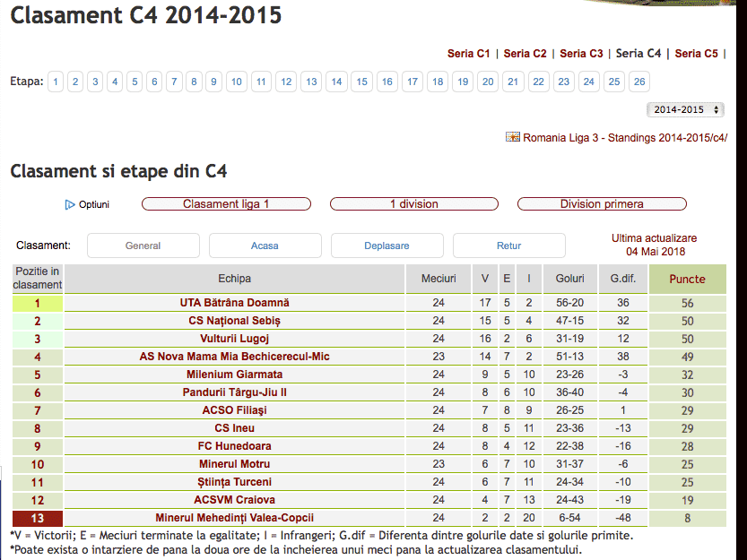The height and width of the screenshot is (560, 747).
Task: Click the Division primera button
Action: pyautogui.click(x=602, y=203)
